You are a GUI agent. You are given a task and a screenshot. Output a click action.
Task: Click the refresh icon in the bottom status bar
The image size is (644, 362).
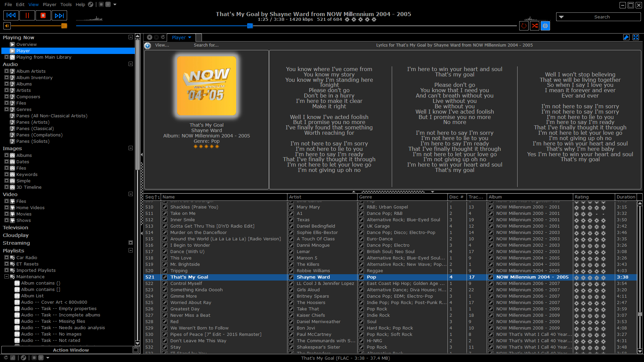tap(6, 358)
